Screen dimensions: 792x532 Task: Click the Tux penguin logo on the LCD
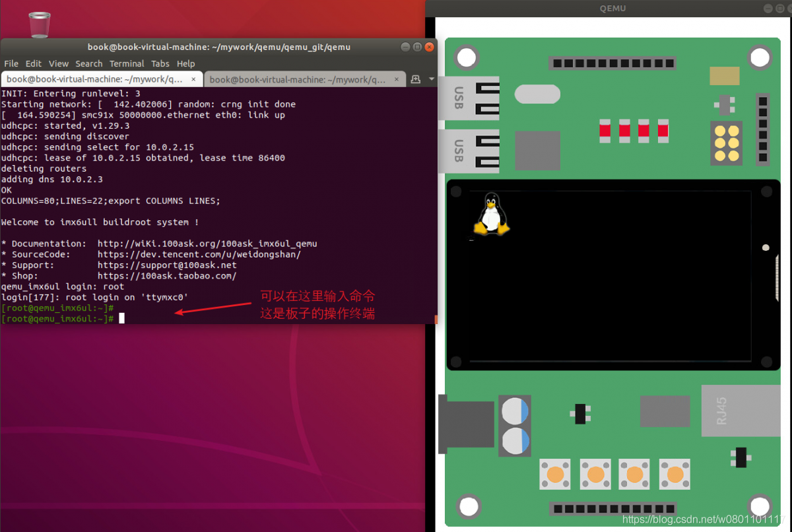[x=490, y=214]
